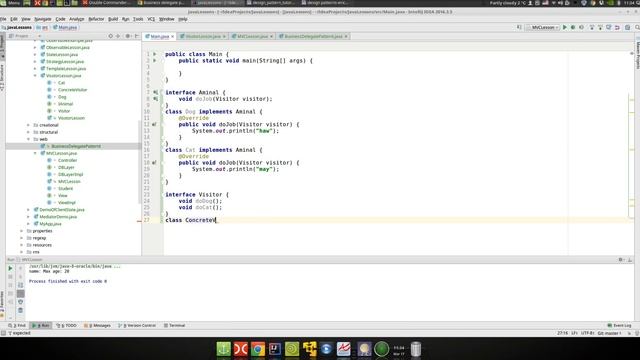Screen dimensions: 640x360
Task: Click the Structure side tool tab
Action: (x=2, y=78)
